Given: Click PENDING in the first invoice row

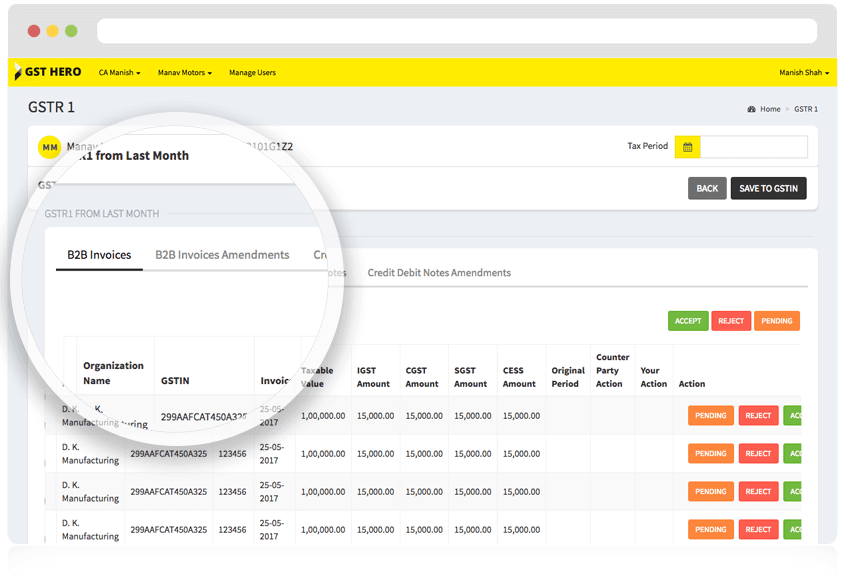Looking at the screenshot, I should click(x=711, y=416).
